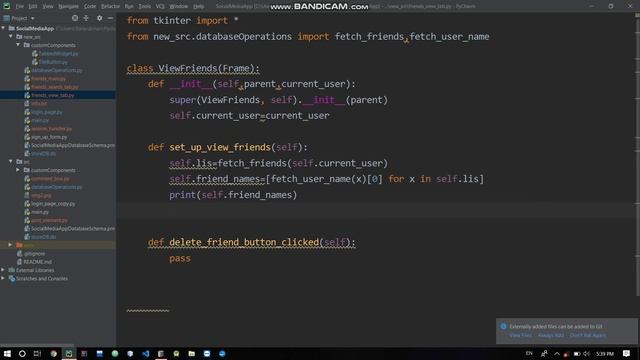Image resolution: width=640 pixels, height=360 pixels.
Task: Click the taskbar clock showing 5:39 PM
Action: [605, 353]
